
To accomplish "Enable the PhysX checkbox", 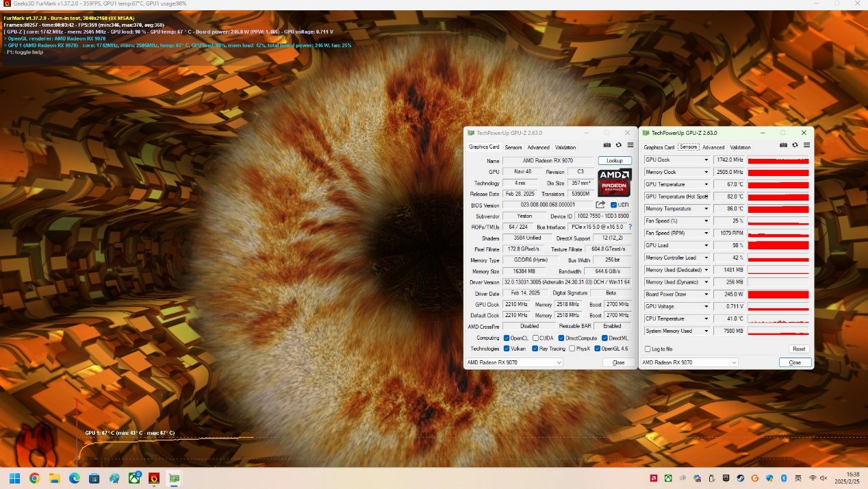I will click(x=572, y=349).
